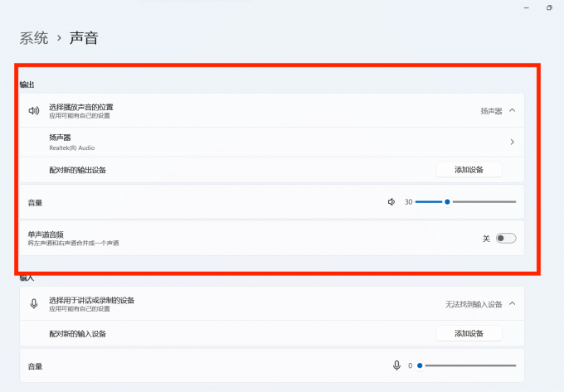
Task: Click the input volume value 0
Action: pos(410,365)
